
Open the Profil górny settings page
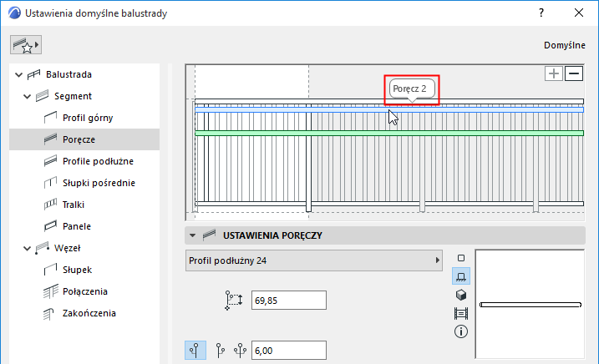point(88,118)
